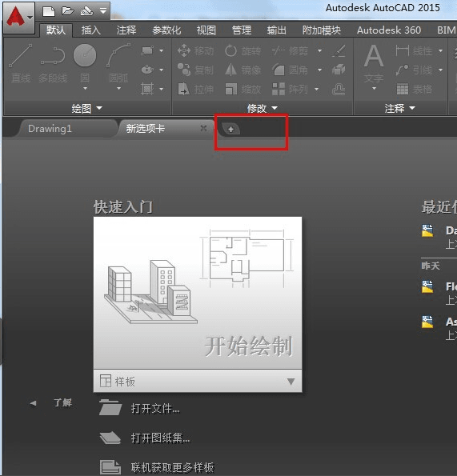Select the Mirror (镜像) tool
The width and height of the screenshot is (457, 476).
(x=243, y=70)
